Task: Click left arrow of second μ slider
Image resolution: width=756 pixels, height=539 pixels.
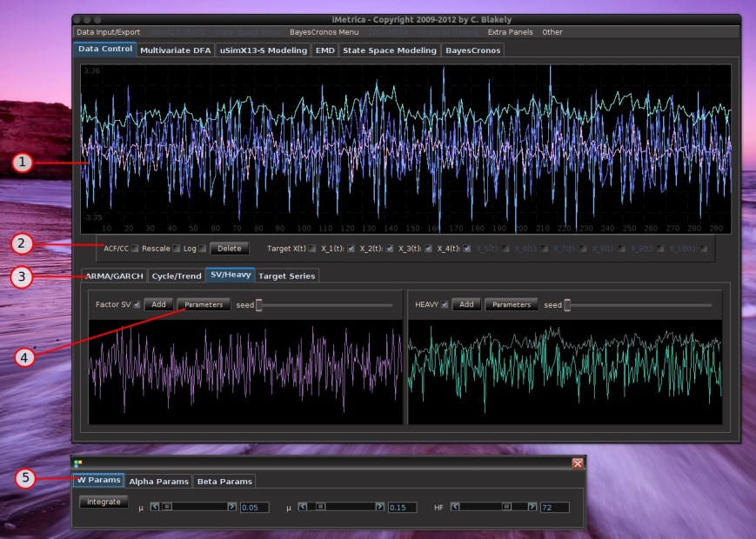Action: pyautogui.click(x=304, y=507)
